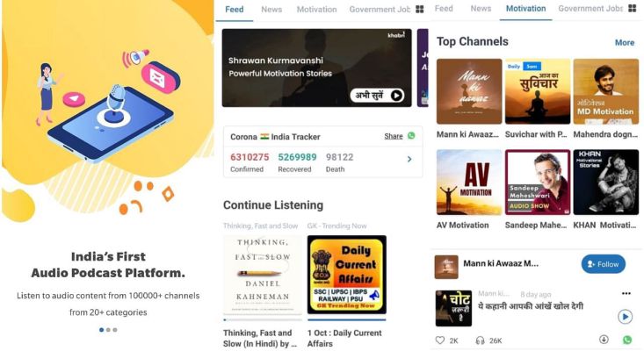The width and height of the screenshot is (644, 351).
Task: Select the Government Jobs tab on right screen
Action: [590, 8]
